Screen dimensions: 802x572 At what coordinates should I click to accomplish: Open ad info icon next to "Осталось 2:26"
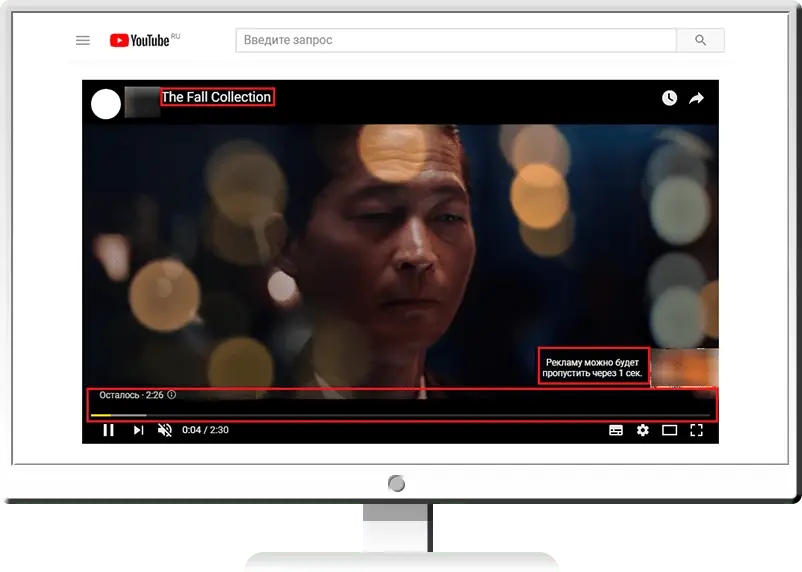pos(172,394)
